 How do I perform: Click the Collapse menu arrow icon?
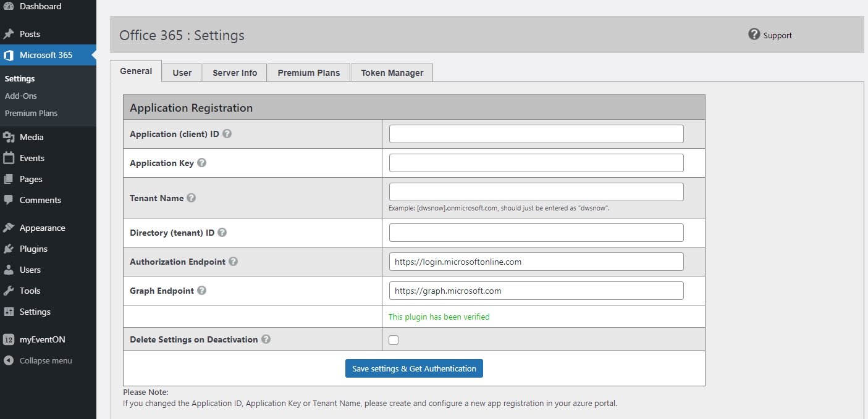[x=9, y=360]
